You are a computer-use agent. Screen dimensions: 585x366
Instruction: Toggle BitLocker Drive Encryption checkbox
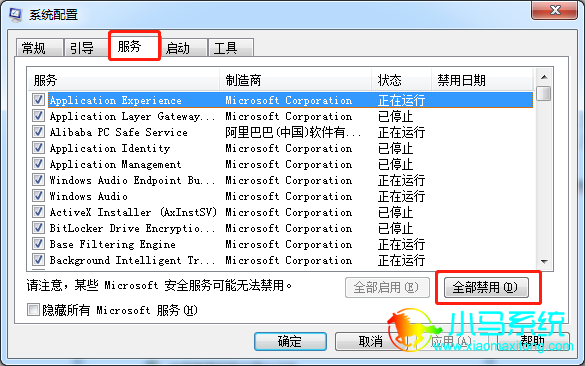(38, 228)
